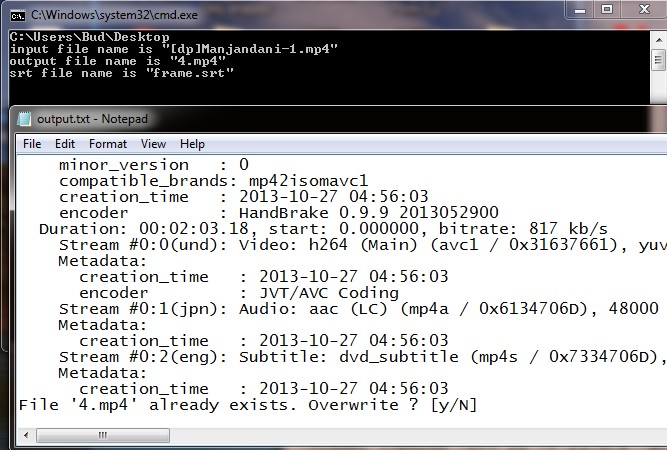
Task: Maximize the cmd.exe window
Action: pos(607,9)
